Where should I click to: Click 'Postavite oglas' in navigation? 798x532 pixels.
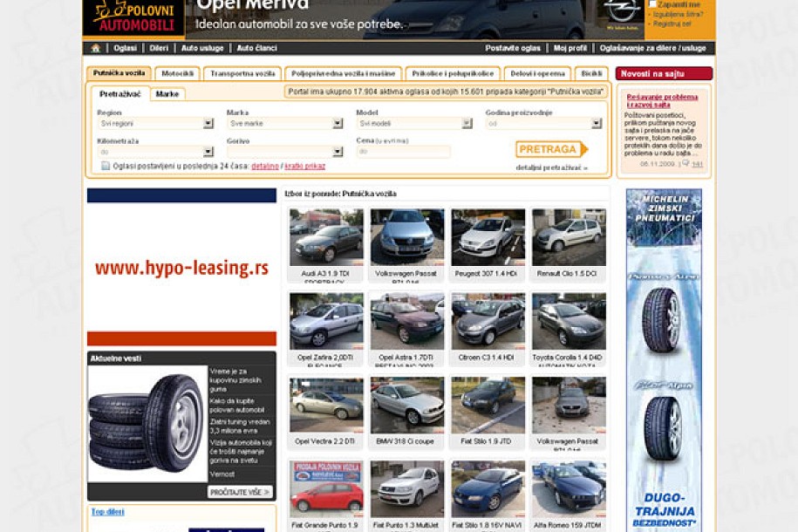[513, 48]
